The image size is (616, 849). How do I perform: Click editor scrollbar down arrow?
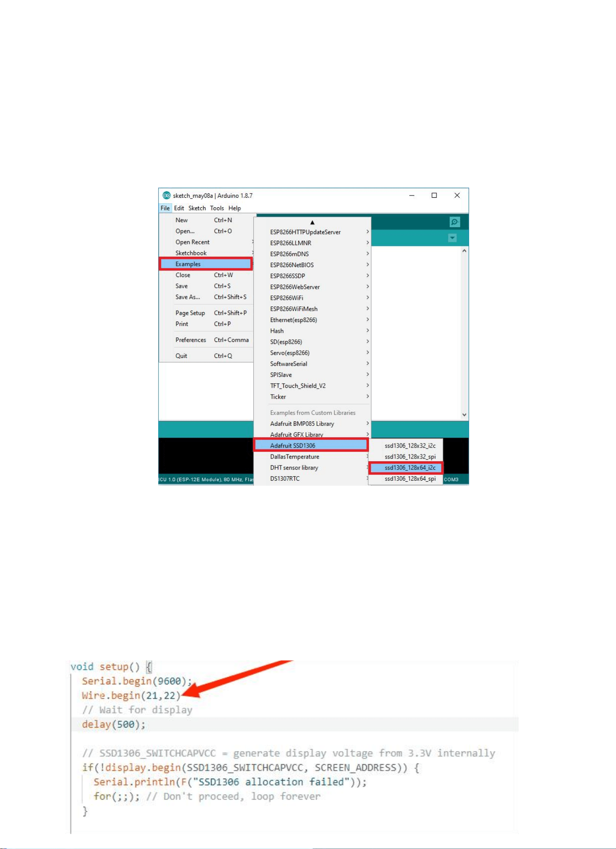464,415
